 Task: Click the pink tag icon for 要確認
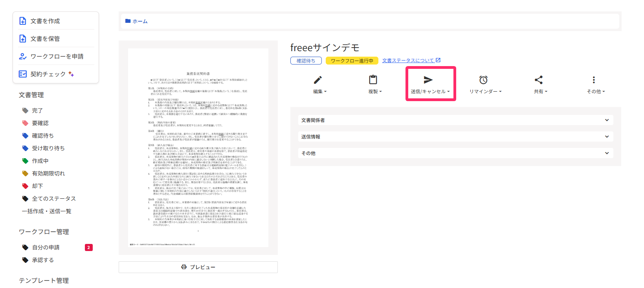coord(26,123)
